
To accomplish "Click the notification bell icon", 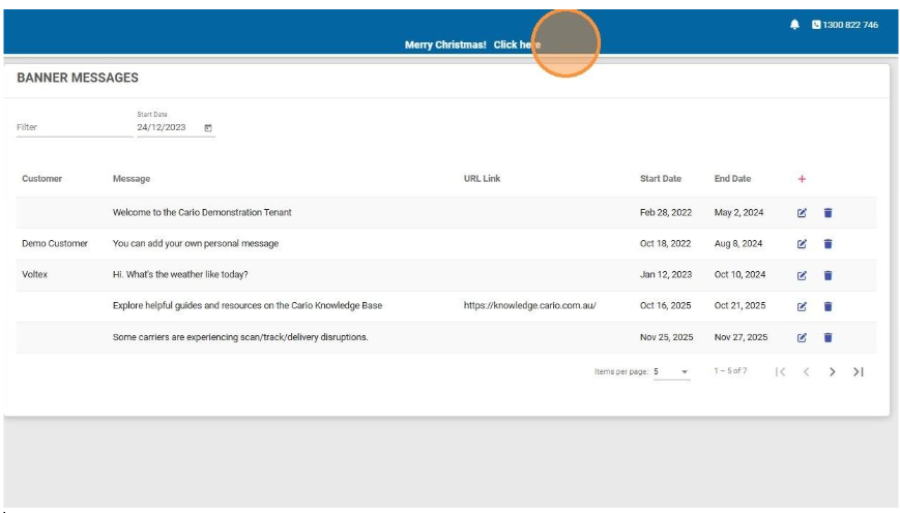I will tap(795, 25).
